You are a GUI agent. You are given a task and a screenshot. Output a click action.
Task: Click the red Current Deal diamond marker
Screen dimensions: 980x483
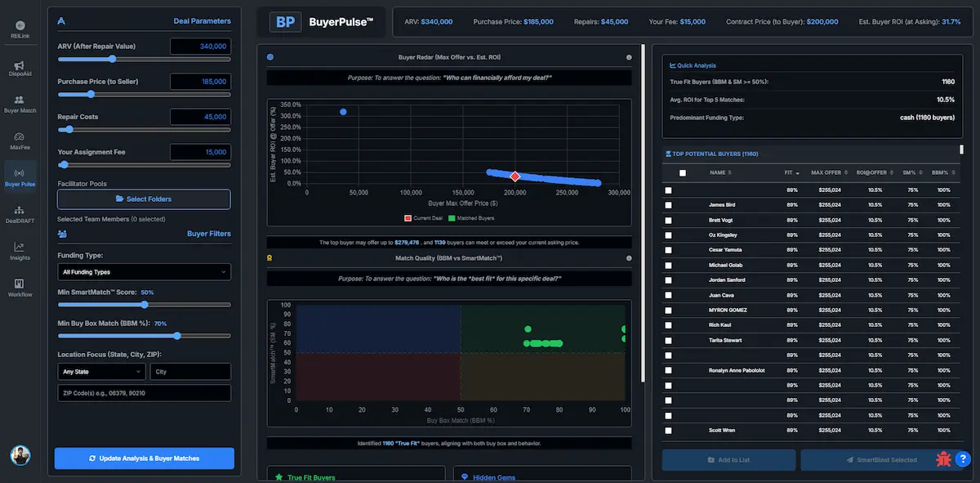[x=514, y=176]
